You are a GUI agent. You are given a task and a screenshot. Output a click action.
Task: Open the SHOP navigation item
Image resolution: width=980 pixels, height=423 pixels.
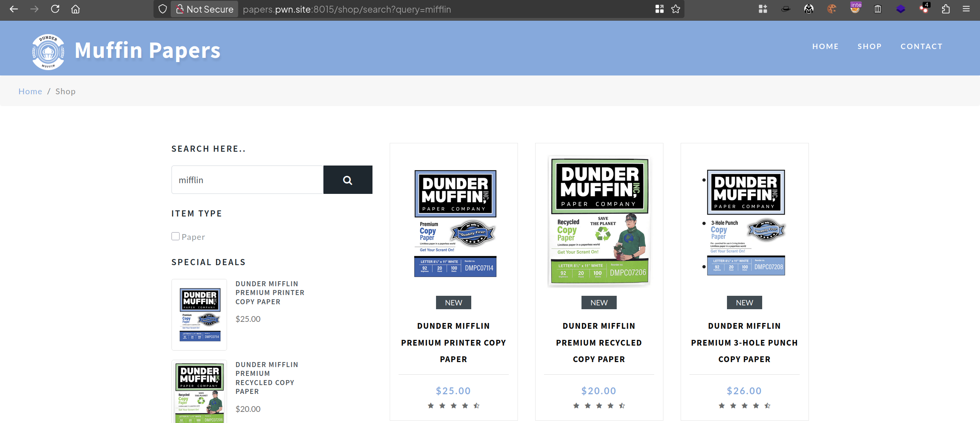click(869, 46)
